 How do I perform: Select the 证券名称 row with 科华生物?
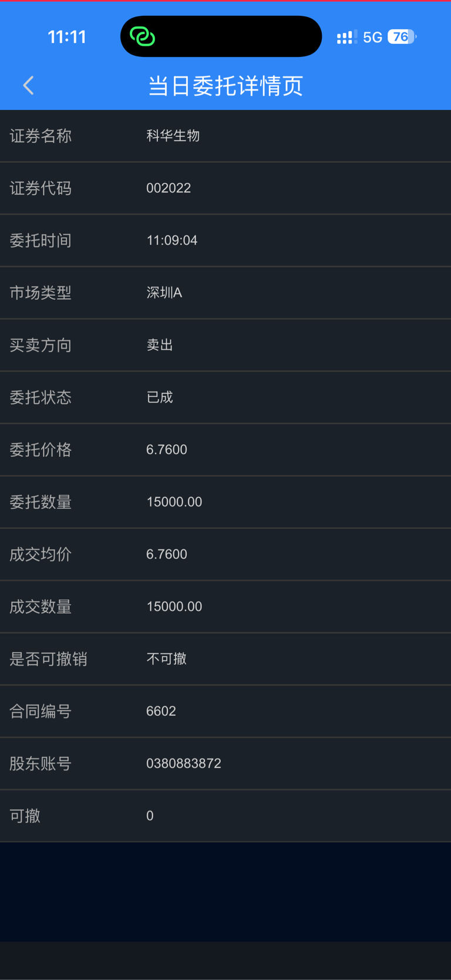click(x=225, y=136)
